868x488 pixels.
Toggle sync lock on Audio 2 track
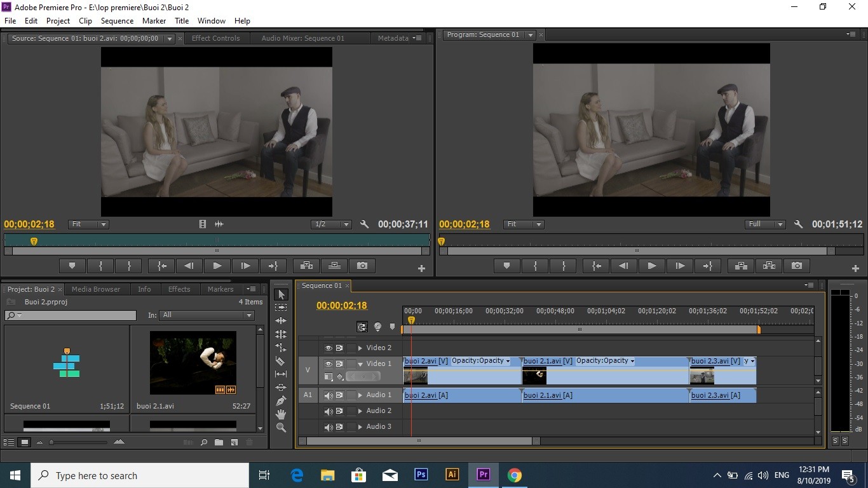point(340,411)
